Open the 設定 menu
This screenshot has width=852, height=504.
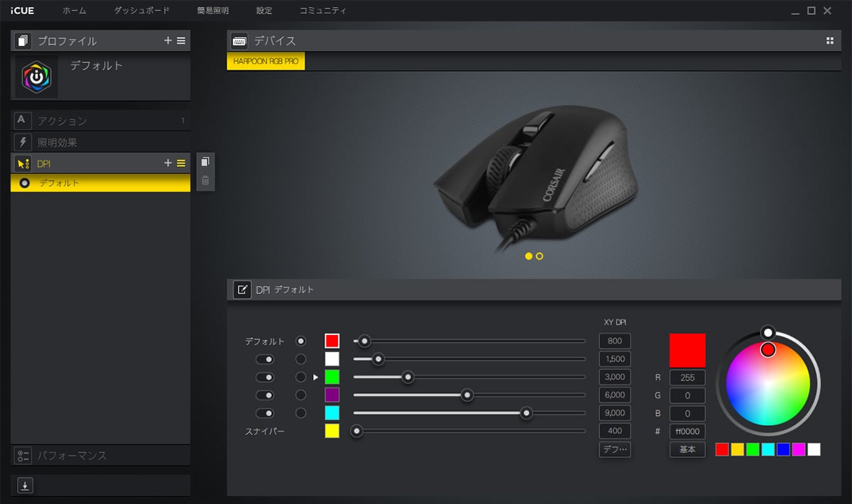[264, 11]
